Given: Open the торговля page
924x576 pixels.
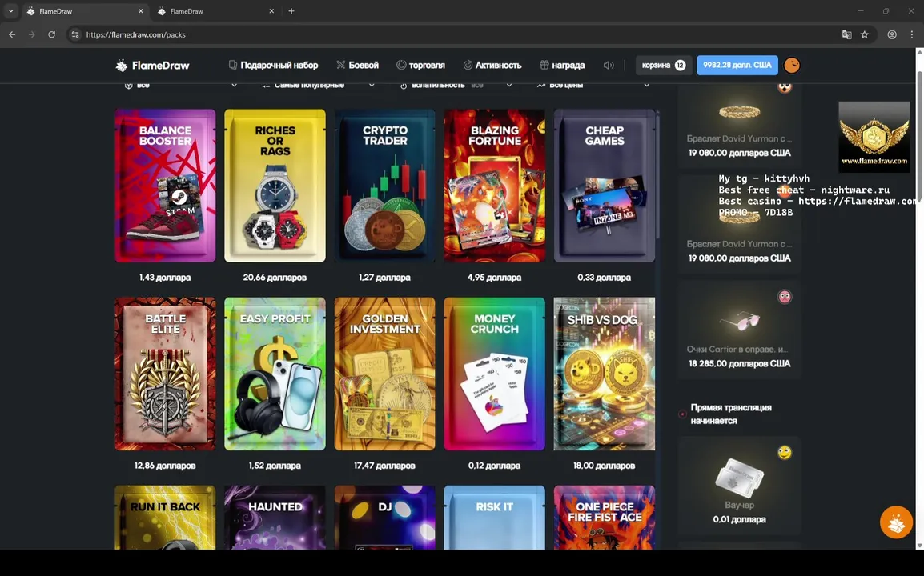Looking at the screenshot, I should pos(420,66).
